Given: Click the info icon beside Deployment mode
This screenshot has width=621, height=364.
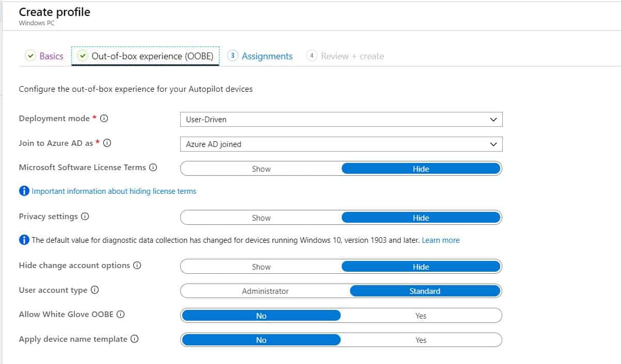Looking at the screenshot, I should 105,118.
